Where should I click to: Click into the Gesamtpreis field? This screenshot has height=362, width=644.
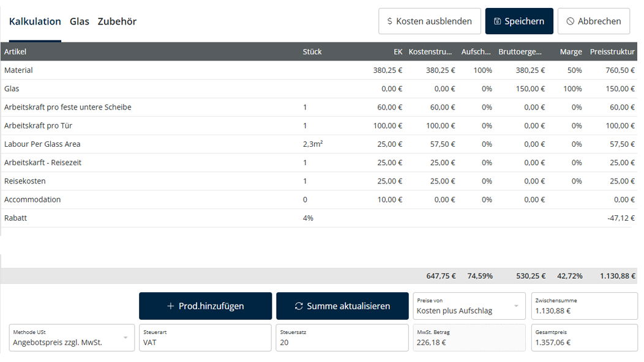point(583,342)
